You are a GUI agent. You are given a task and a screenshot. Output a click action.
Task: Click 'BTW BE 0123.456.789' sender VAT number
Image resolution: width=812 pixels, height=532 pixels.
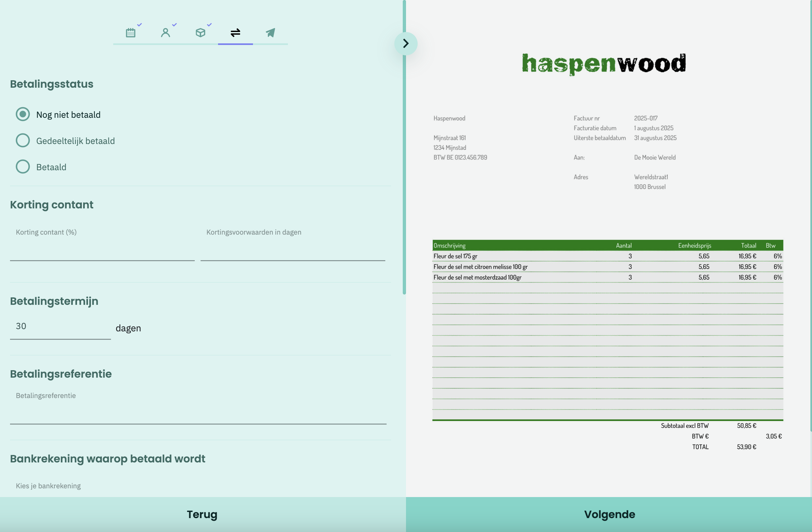coord(460,158)
